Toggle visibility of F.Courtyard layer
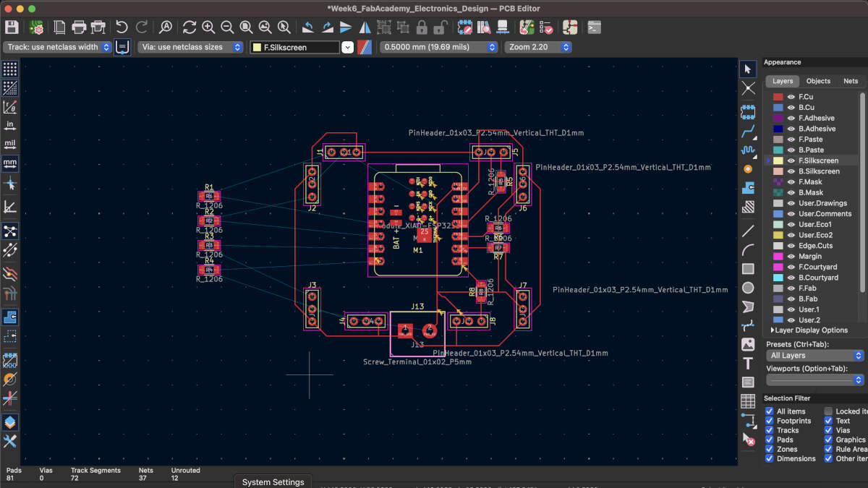The image size is (868, 488). click(791, 267)
